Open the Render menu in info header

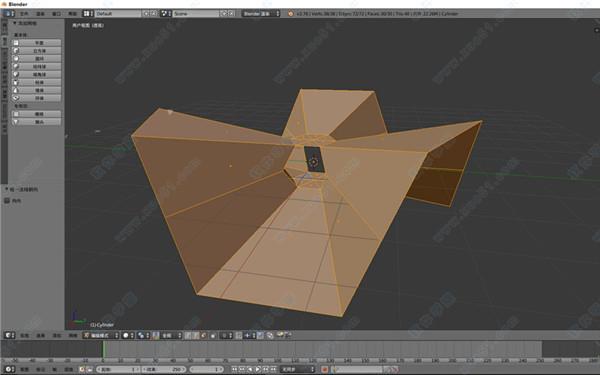pyautogui.click(x=40, y=13)
